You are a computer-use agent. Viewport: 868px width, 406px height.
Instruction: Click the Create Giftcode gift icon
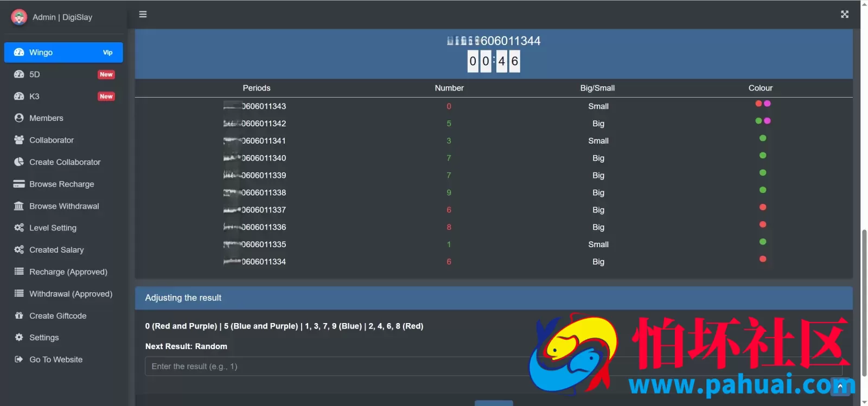(19, 315)
